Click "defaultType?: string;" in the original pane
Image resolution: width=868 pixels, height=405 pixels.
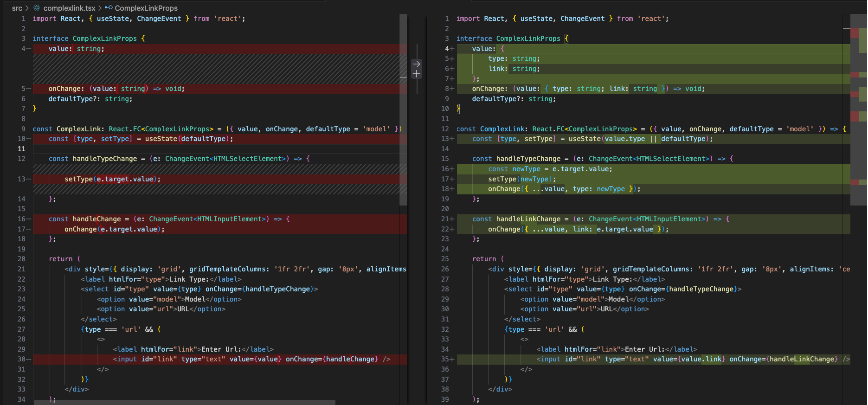(x=90, y=99)
